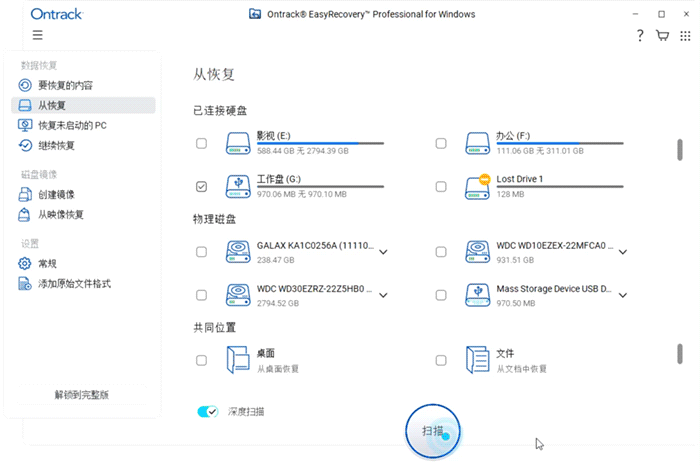700x465 pixels.
Task: Check the 办公 (F:) drive checkbox
Action: point(441,143)
